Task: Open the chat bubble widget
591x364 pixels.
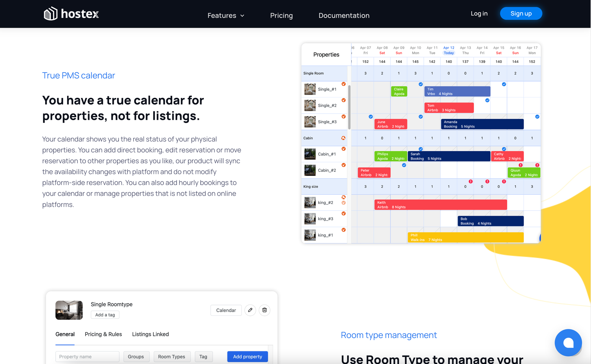Action: click(568, 343)
